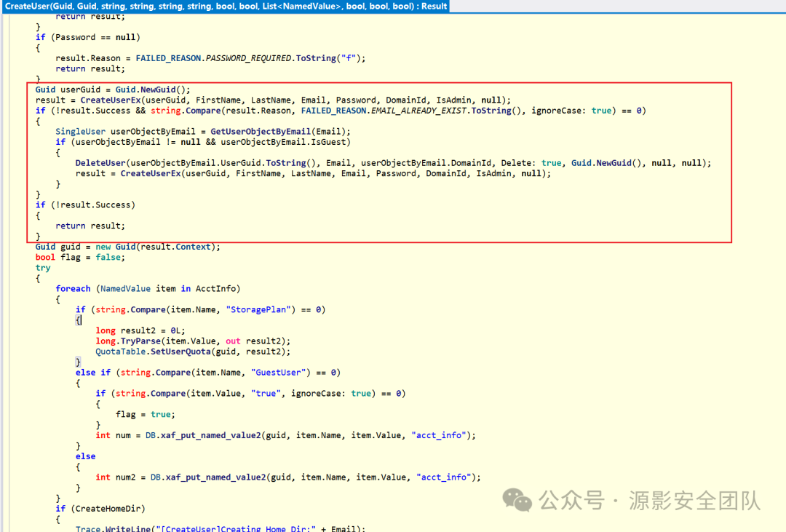786x532 pixels.
Task: Click the SingleUser type name
Action: click(x=80, y=132)
